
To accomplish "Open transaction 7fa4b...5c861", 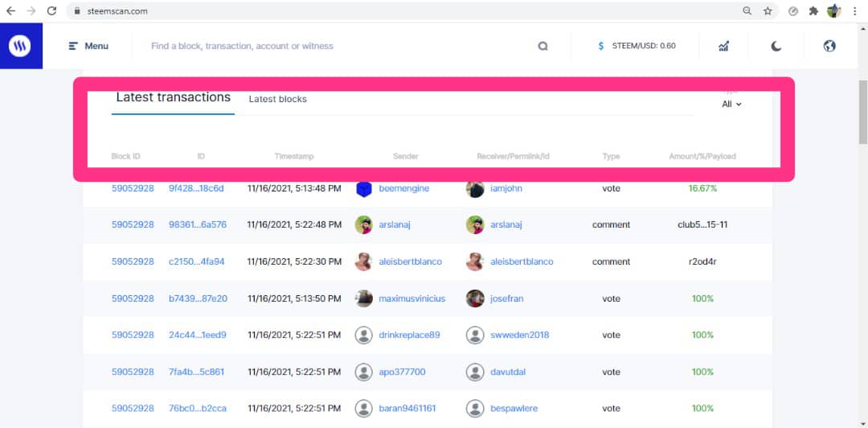I will 197,372.
